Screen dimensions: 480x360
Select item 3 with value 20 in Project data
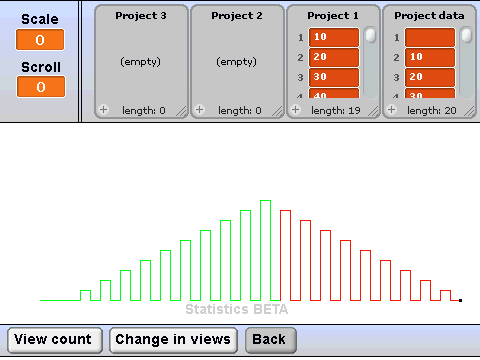coord(430,77)
